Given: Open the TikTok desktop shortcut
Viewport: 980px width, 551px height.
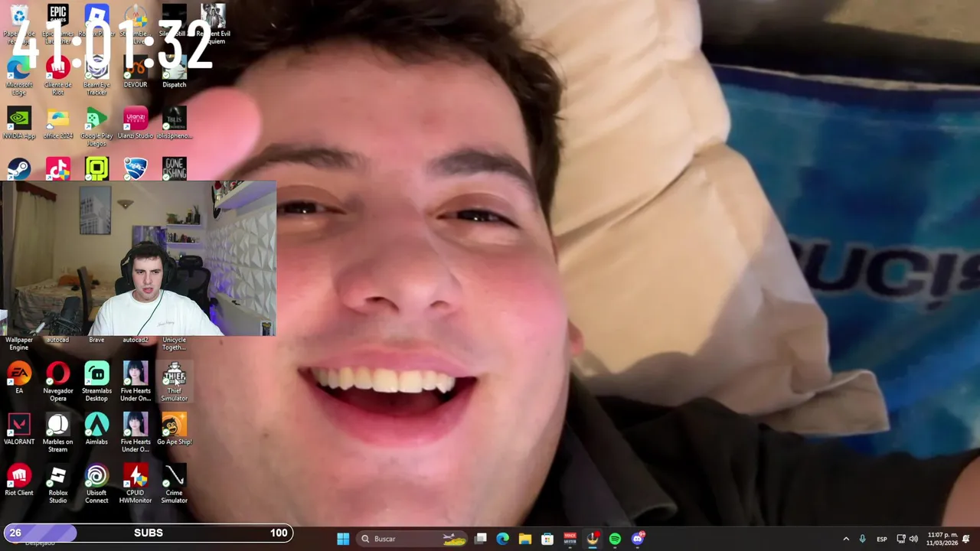Looking at the screenshot, I should [x=57, y=168].
